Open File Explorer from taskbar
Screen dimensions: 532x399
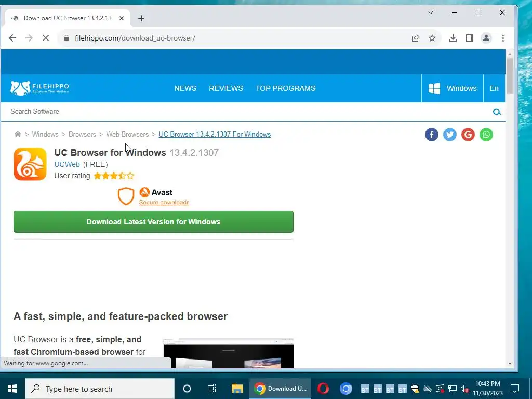237,389
